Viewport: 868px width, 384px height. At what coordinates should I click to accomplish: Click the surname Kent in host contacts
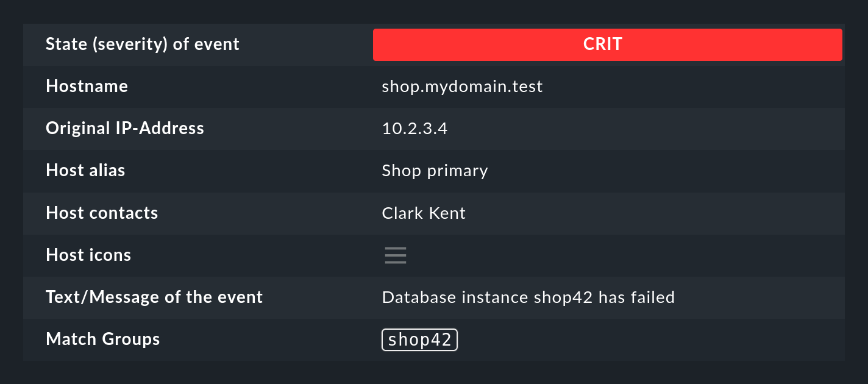point(448,213)
